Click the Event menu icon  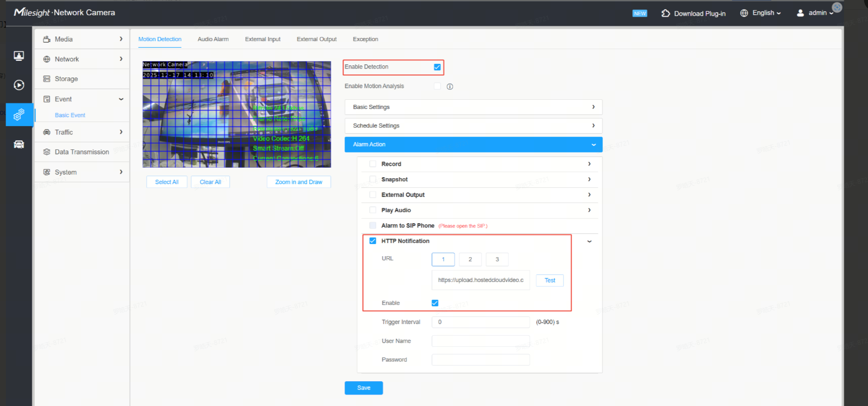[x=47, y=99]
